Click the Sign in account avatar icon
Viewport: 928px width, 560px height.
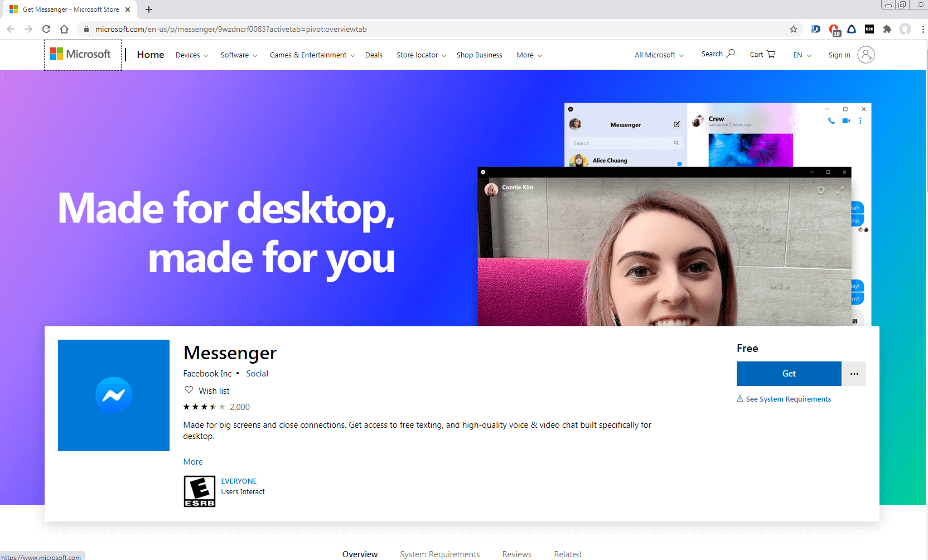click(x=866, y=55)
